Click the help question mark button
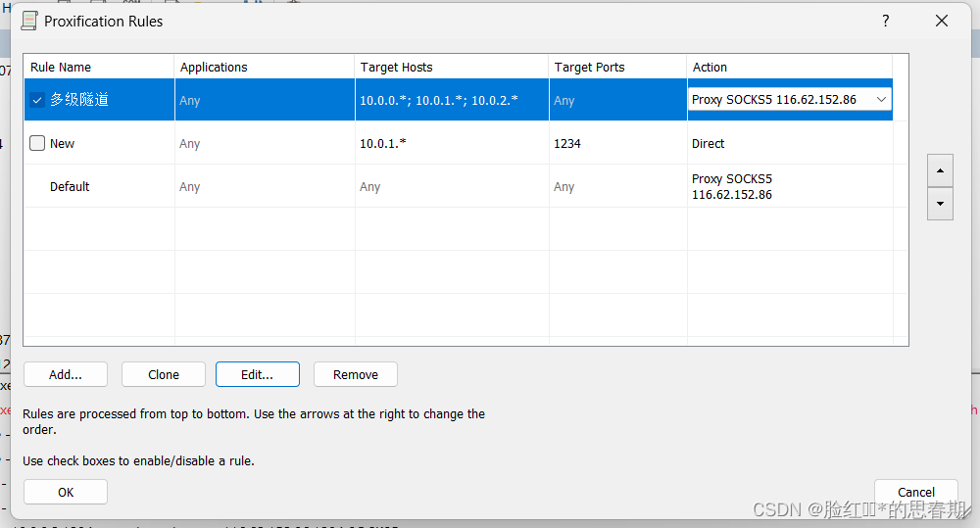Image resolution: width=980 pixels, height=528 pixels. coord(885,21)
